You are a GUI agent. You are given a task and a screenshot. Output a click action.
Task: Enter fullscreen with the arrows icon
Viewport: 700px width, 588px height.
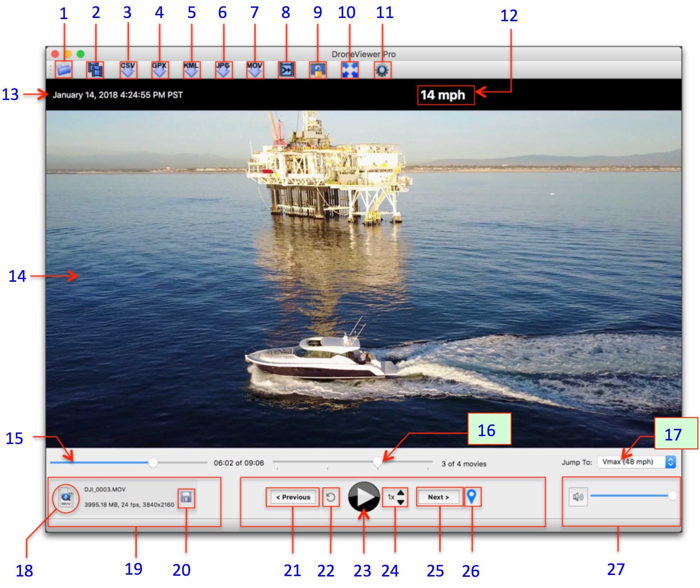350,70
